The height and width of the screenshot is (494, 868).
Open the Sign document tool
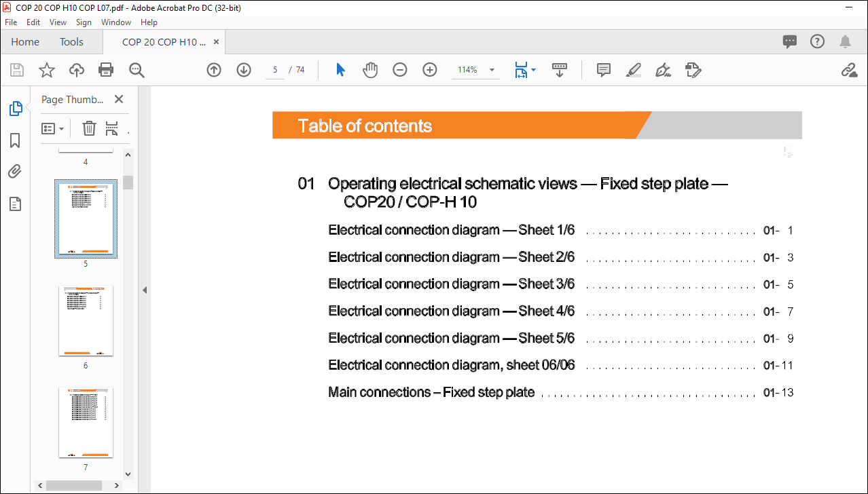[x=663, y=70]
